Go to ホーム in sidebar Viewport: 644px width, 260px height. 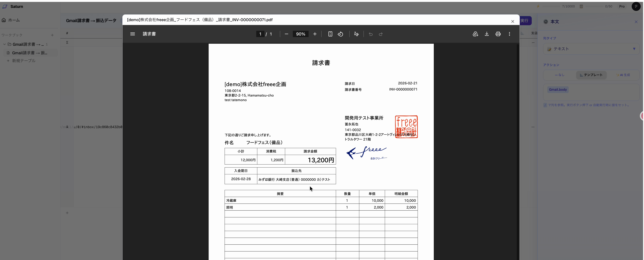(x=14, y=20)
